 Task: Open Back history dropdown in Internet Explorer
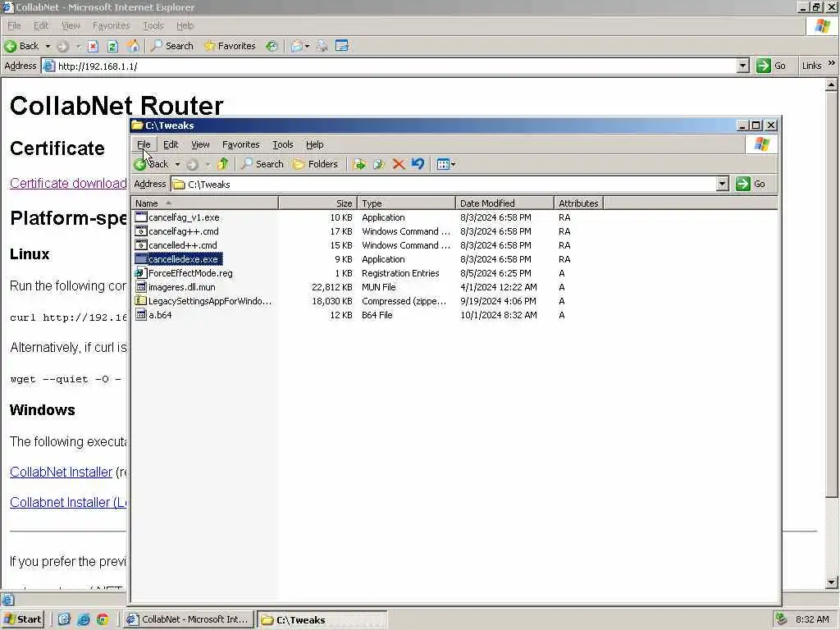pyautogui.click(x=48, y=47)
